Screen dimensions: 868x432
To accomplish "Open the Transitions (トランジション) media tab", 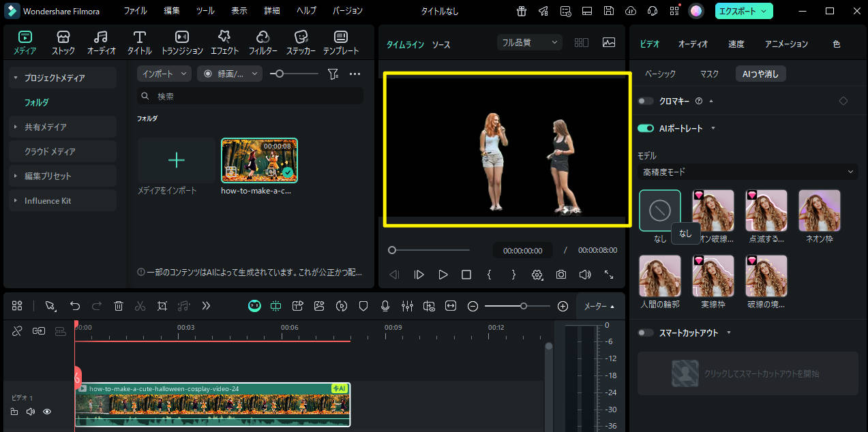I will point(181,42).
